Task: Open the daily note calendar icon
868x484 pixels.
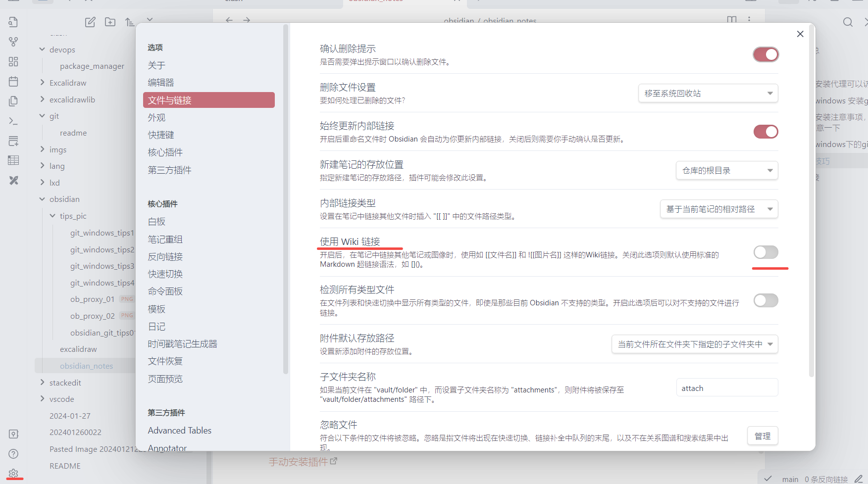Action: coord(13,82)
